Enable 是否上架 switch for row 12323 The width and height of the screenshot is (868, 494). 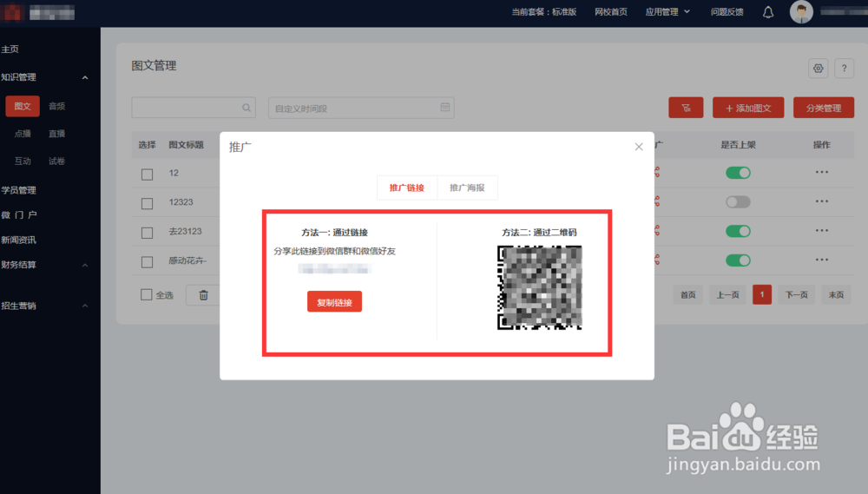click(738, 202)
